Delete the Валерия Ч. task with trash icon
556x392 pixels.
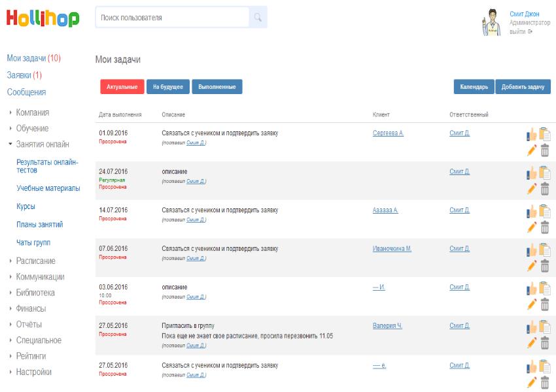(545, 343)
